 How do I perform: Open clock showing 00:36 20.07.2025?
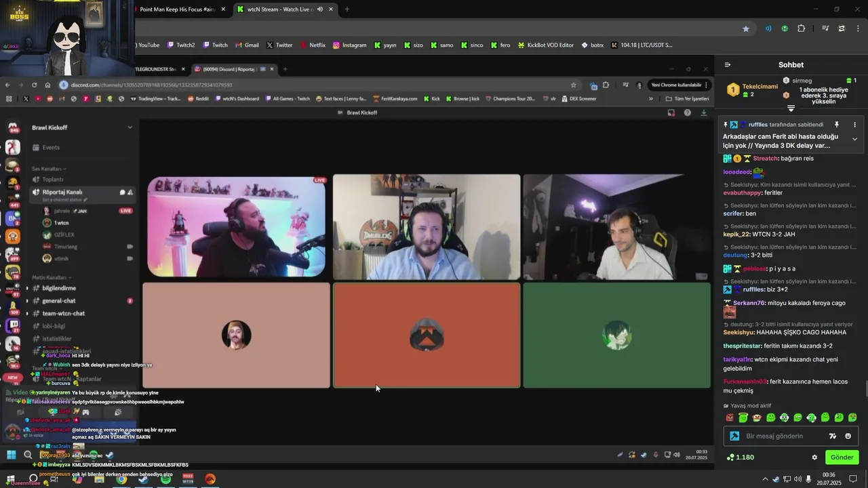click(829, 479)
